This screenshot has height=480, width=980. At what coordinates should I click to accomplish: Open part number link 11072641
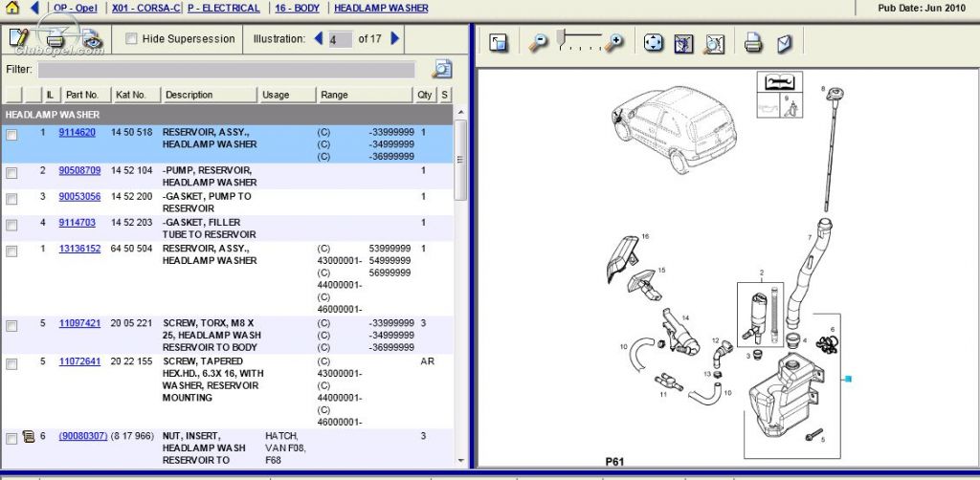click(x=79, y=361)
